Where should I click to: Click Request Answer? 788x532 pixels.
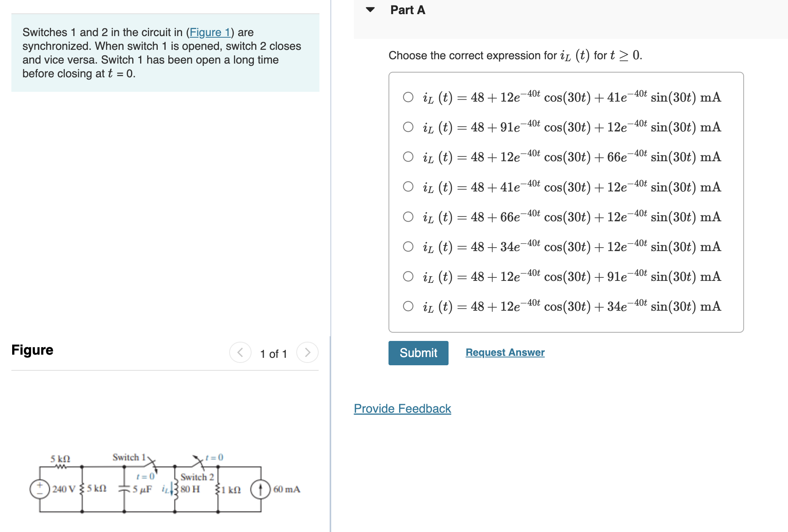505,352
